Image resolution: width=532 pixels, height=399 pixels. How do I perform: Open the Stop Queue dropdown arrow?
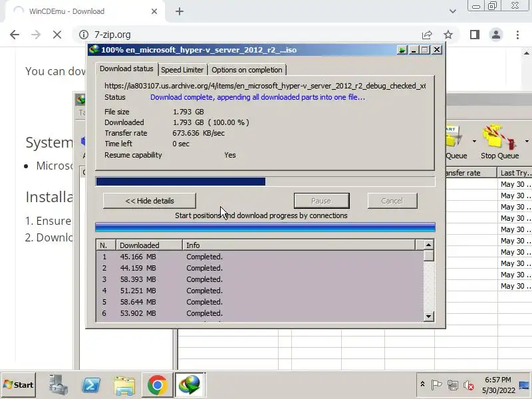(x=527, y=141)
